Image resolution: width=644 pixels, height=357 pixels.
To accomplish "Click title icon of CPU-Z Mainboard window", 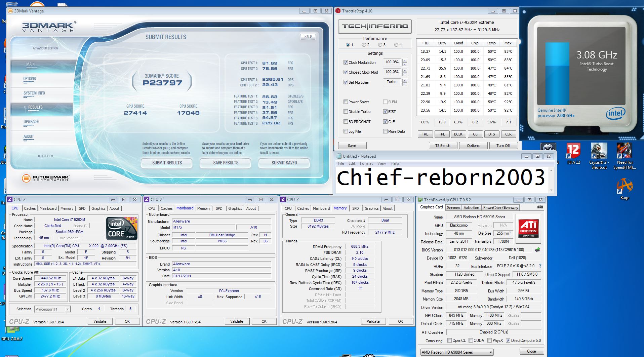I will pyautogui.click(x=147, y=200).
